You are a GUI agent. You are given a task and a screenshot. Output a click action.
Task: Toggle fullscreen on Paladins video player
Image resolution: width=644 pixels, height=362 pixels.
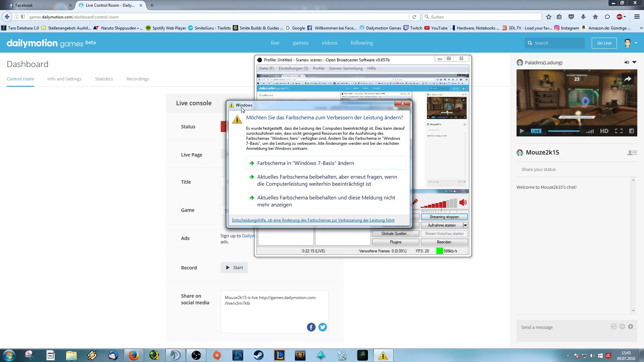[x=619, y=131]
